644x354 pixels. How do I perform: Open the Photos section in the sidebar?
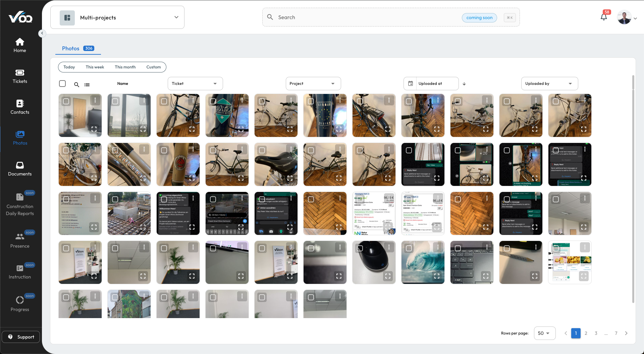20,138
